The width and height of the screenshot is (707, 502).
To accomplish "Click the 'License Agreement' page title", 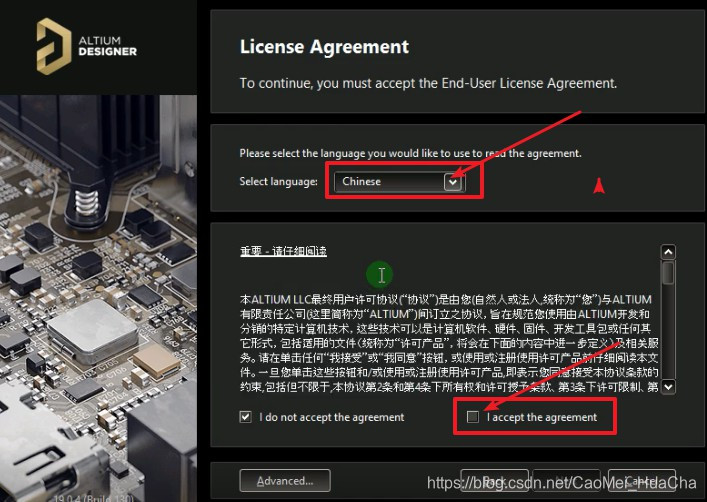I will 324,47.
